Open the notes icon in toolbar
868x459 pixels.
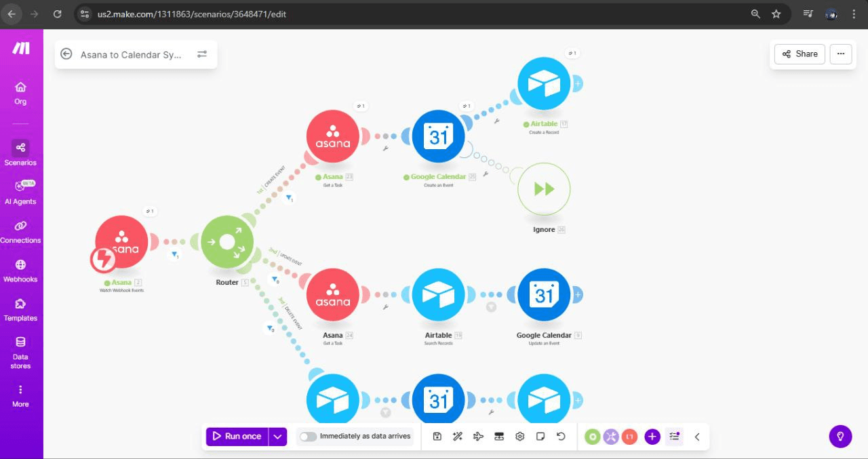point(540,437)
